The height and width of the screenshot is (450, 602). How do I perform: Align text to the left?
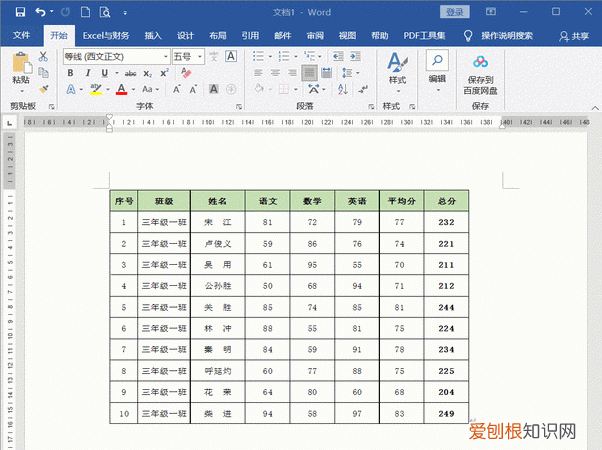[x=258, y=73]
